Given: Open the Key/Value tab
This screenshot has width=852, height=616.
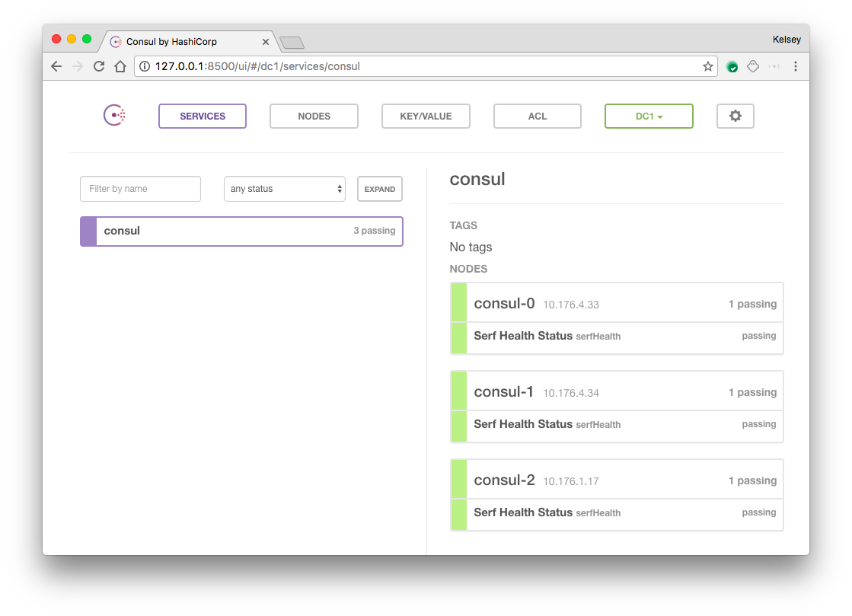Looking at the screenshot, I should click(426, 116).
